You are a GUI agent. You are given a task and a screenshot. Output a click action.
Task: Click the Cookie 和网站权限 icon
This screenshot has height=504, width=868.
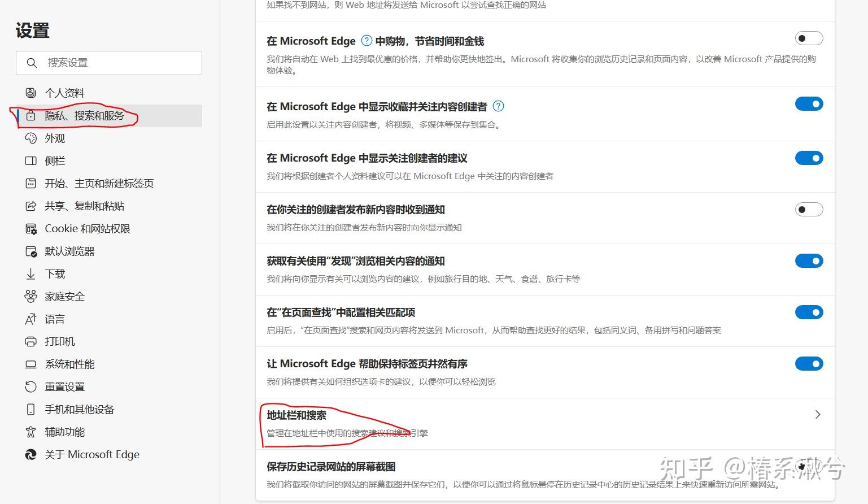[x=30, y=228]
